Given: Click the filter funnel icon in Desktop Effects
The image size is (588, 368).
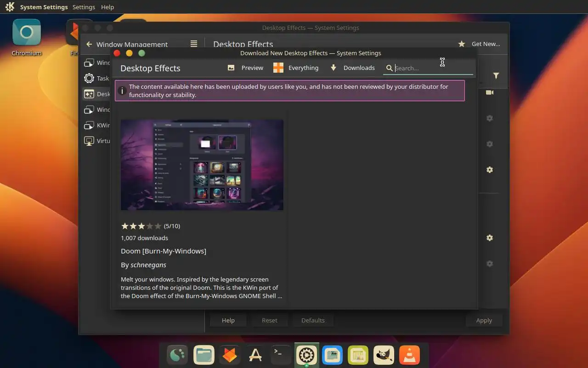Looking at the screenshot, I should coord(496,75).
